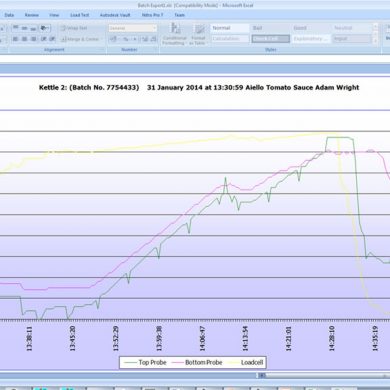Viewport: 390px width, 390px height.
Task: Apply Comma style format
Action: tap(135, 39)
